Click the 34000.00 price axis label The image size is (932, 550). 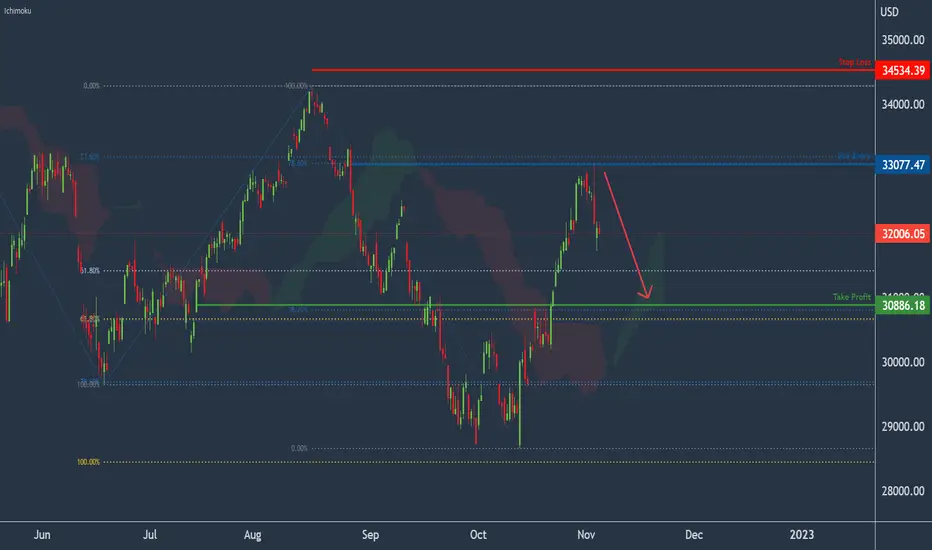903,104
